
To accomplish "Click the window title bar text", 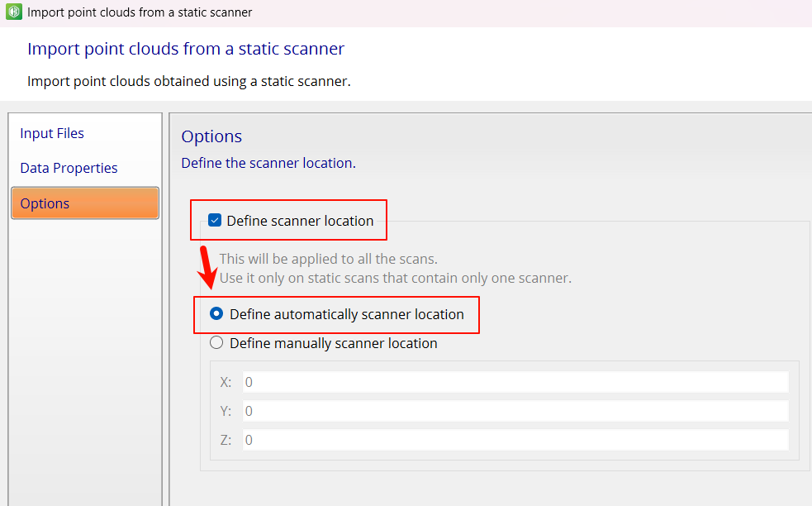I will pyautogui.click(x=140, y=12).
